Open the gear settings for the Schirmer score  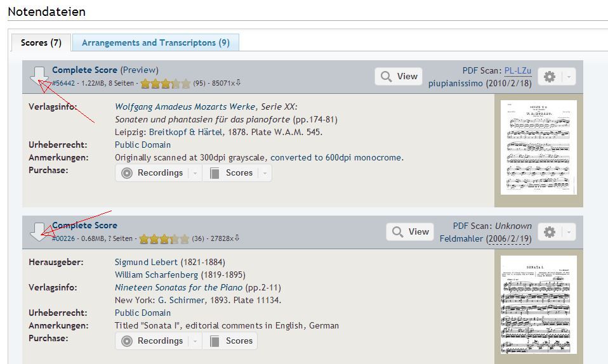550,232
